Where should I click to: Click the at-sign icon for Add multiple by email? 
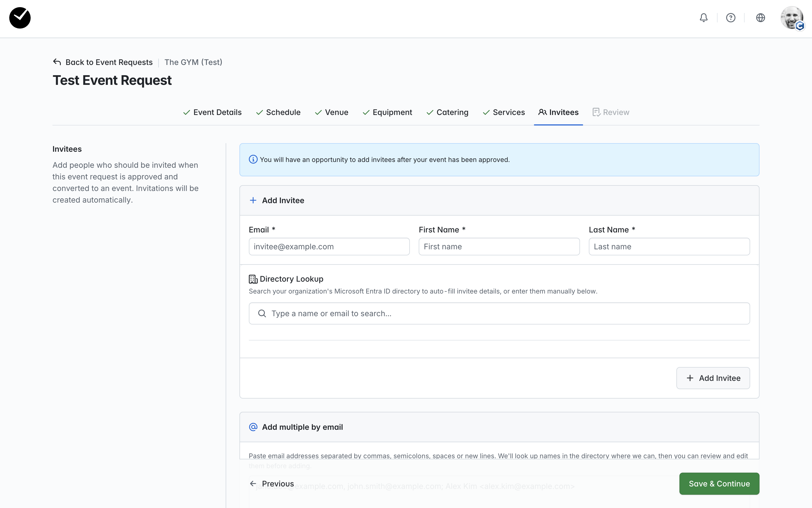(253, 427)
